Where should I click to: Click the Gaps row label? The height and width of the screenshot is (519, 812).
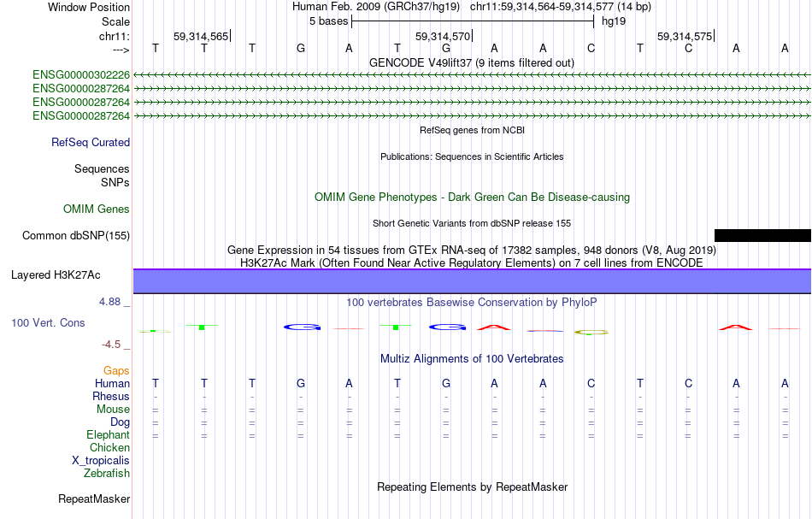[x=116, y=370]
